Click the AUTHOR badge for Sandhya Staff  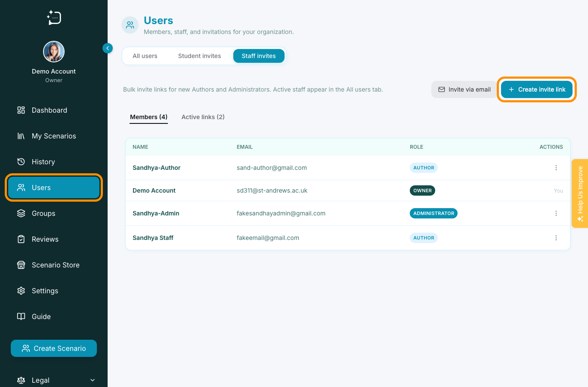click(424, 238)
